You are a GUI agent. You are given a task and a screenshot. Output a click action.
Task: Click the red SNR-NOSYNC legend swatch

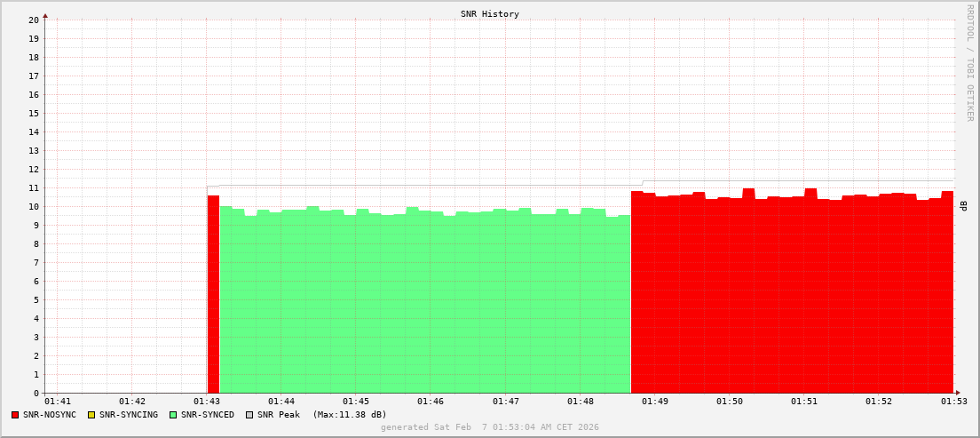tap(16, 415)
